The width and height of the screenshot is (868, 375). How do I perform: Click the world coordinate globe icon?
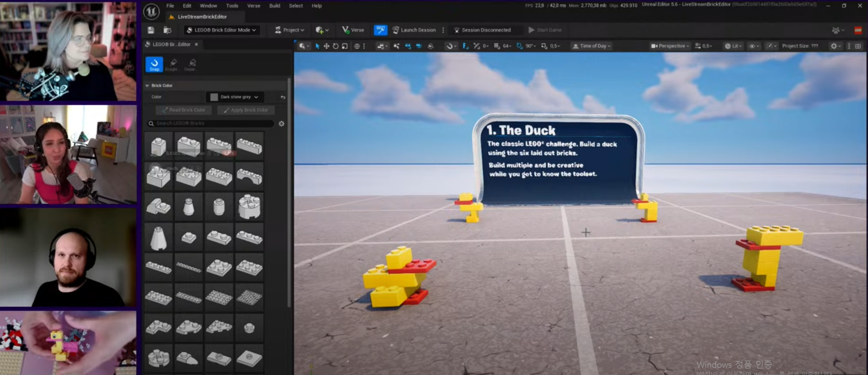(x=357, y=46)
